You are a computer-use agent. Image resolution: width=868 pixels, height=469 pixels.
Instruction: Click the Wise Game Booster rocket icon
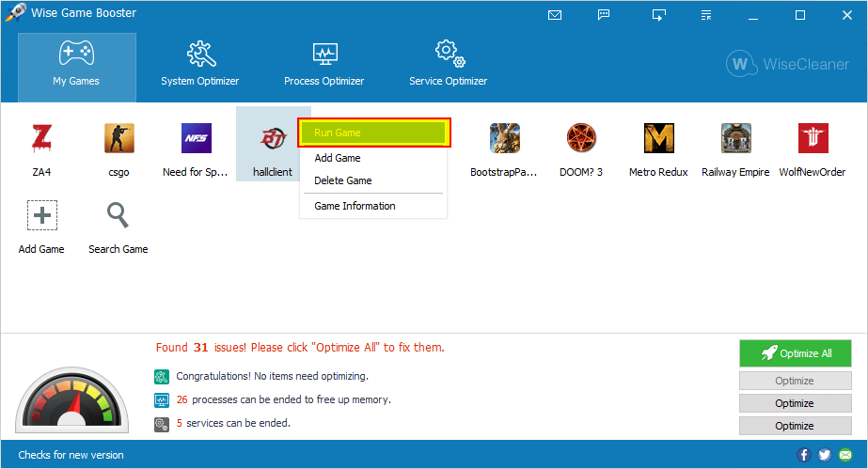(x=15, y=13)
